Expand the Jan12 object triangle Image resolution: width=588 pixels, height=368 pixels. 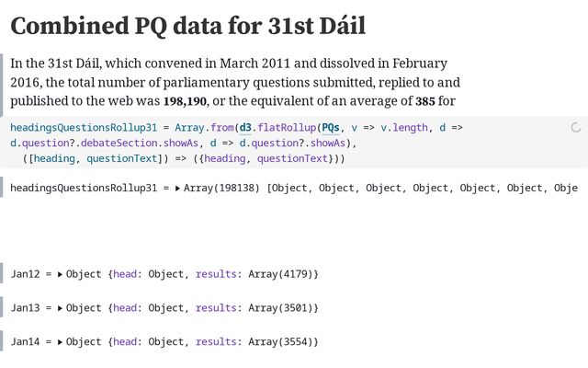[60, 274]
